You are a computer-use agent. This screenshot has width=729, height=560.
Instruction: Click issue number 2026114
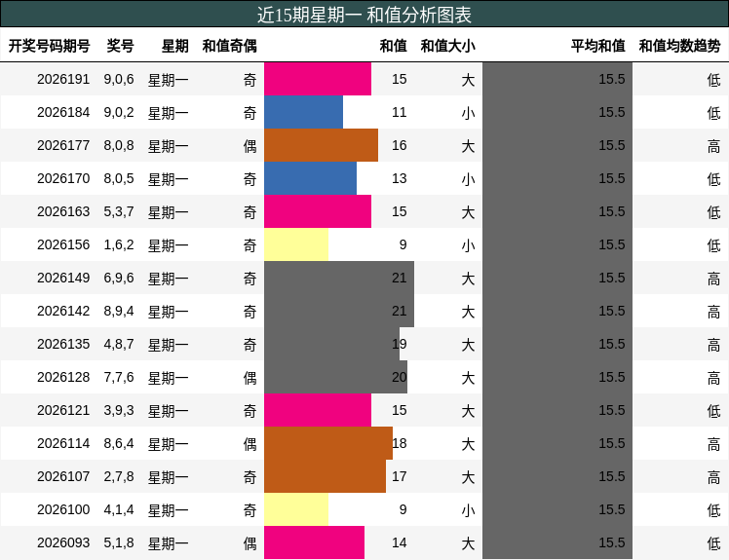click(x=63, y=443)
